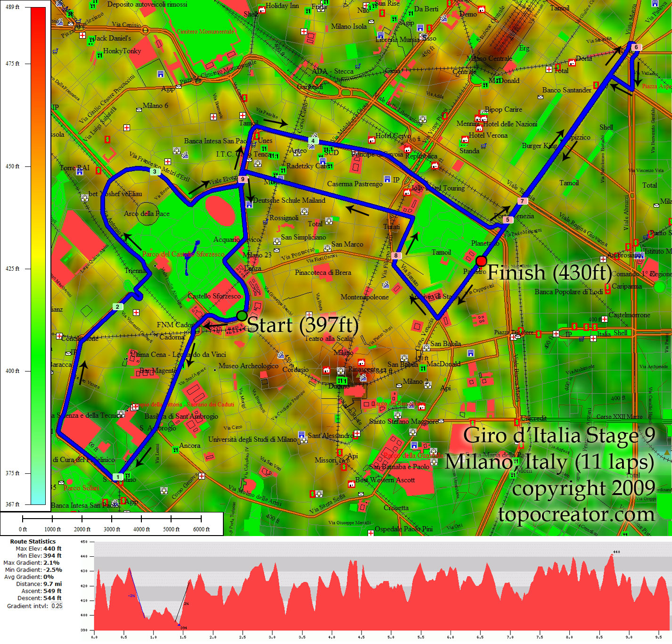The height and width of the screenshot is (644, 672).
Task: Click the Start (397ft) label
Action: pos(303,325)
